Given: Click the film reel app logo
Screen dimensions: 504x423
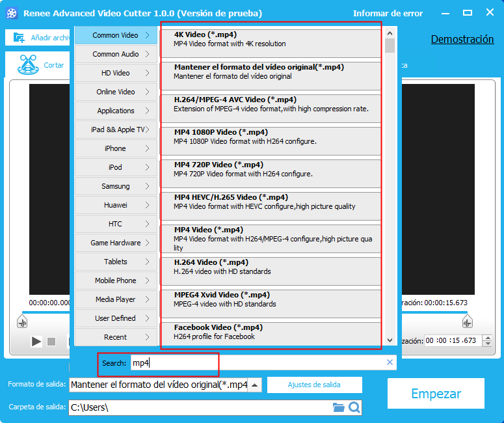Looking at the screenshot, I should pyautogui.click(x=12, y=13).
